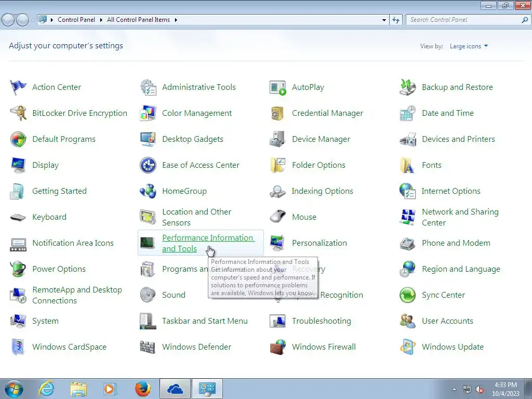Open Location and Other Sensors link
The image size is (532, 399).
pos(197,217)
